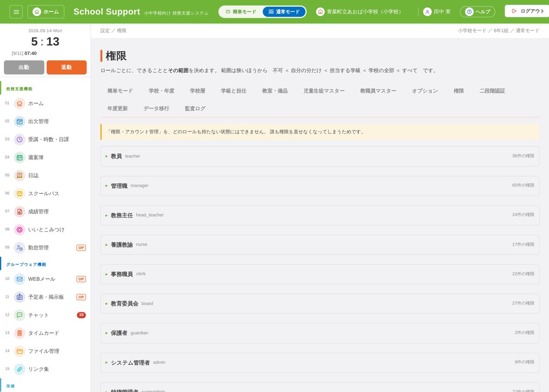Open 日誌 in sidebar
The height and width of the screenshot is (392, 549).
pyautogui.click(x=45, y=176)
